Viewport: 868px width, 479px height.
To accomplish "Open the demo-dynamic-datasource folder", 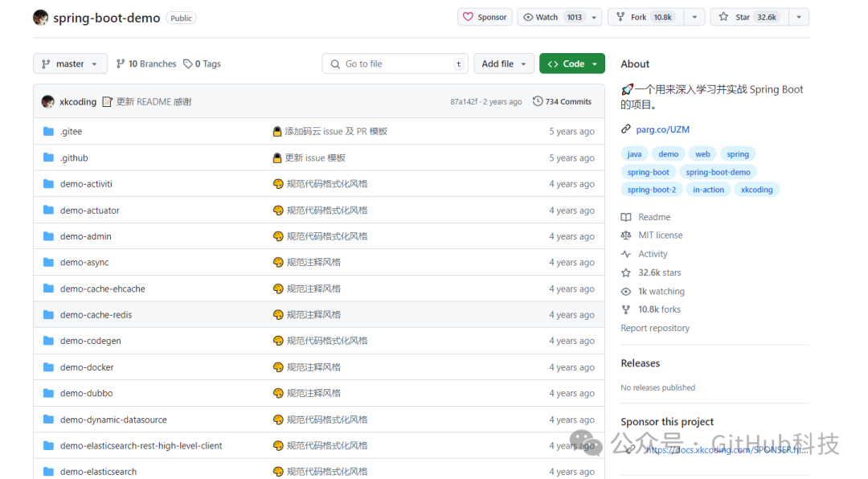I will click(113, 420).
